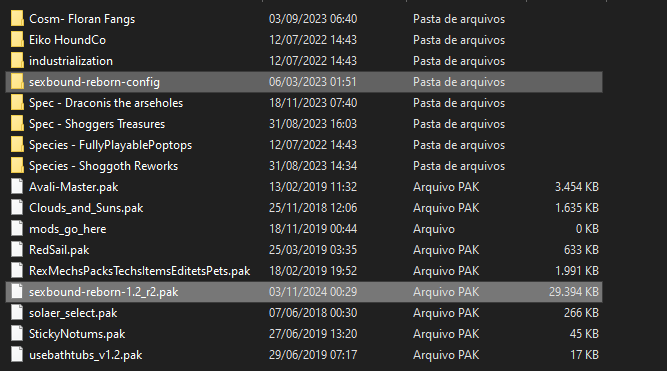Select the industrialization folder icon
The width and height of the screenshot is (667, 371).
pyautogui.click(x=17, y=61)
